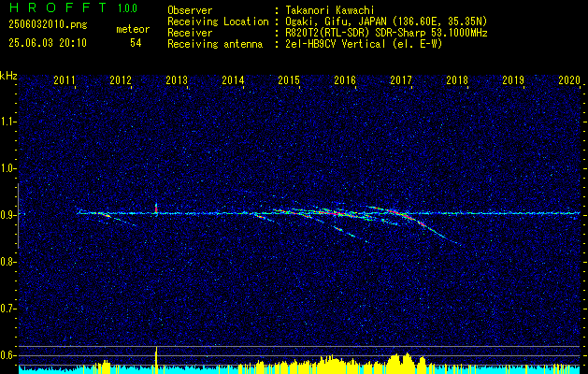
Task: Click time axis label 2017
Action: [401, 79]
